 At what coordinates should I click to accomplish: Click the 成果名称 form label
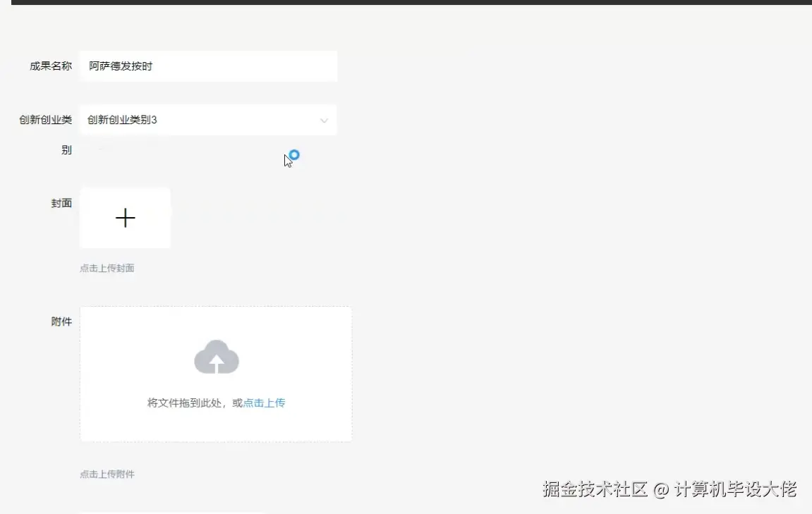point(49,66)
